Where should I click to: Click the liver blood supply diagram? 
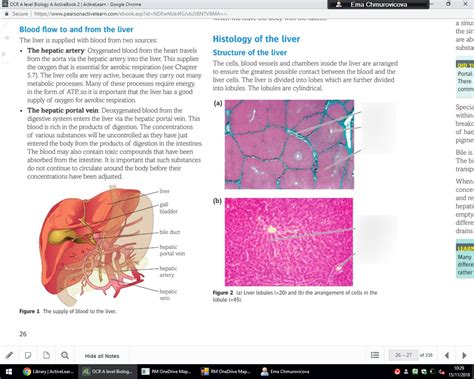click(97, 245)
